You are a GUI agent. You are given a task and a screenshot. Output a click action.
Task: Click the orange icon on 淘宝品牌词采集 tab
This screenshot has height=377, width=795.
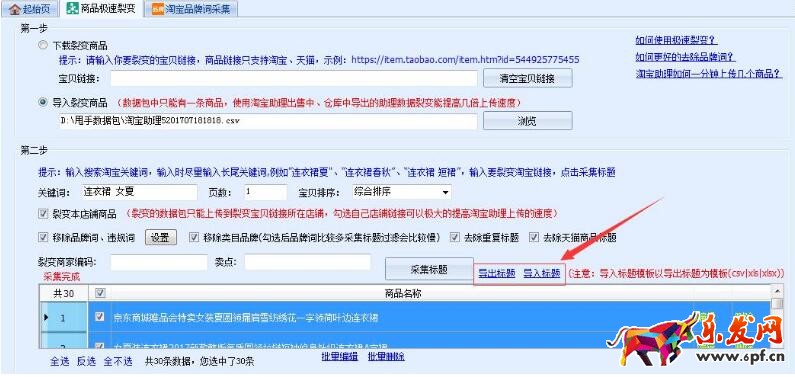coord(158,9)
